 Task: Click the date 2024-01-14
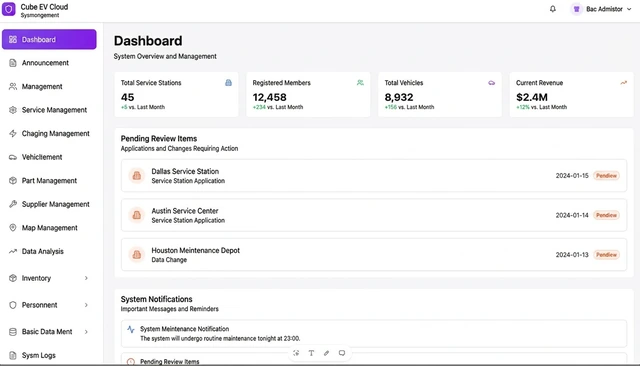tap(572, 215)
